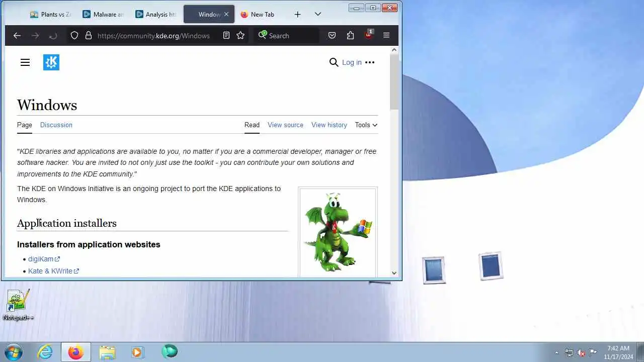Open Save to Pocket

coord(332,35)
